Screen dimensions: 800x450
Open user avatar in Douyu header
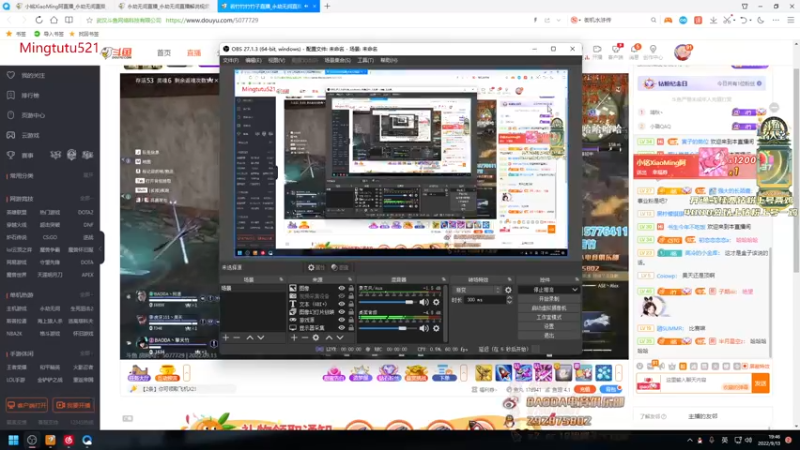(682, 52)
